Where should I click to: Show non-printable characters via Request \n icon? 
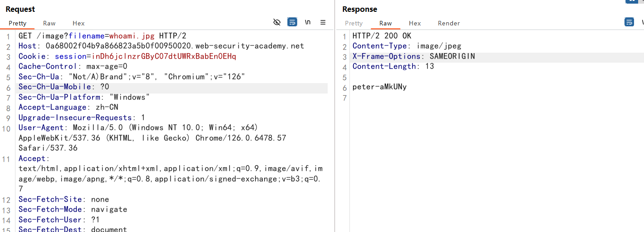(308, 22)
